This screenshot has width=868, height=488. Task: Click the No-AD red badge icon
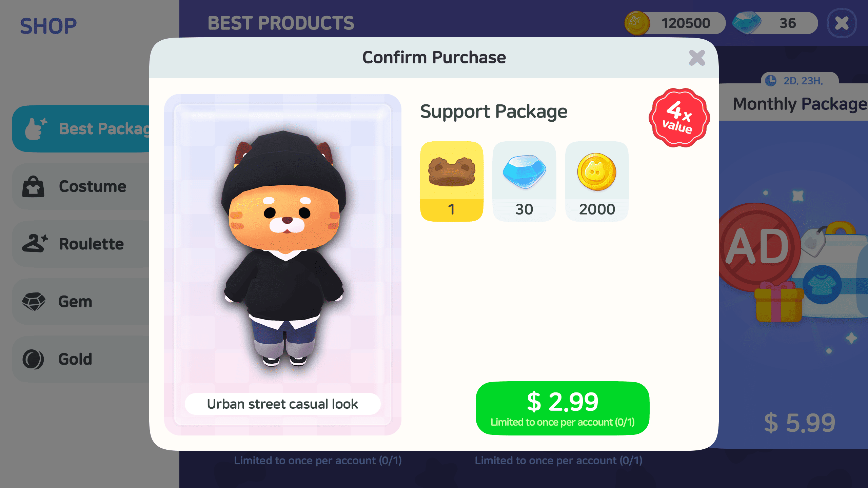[x=758, y=247]
